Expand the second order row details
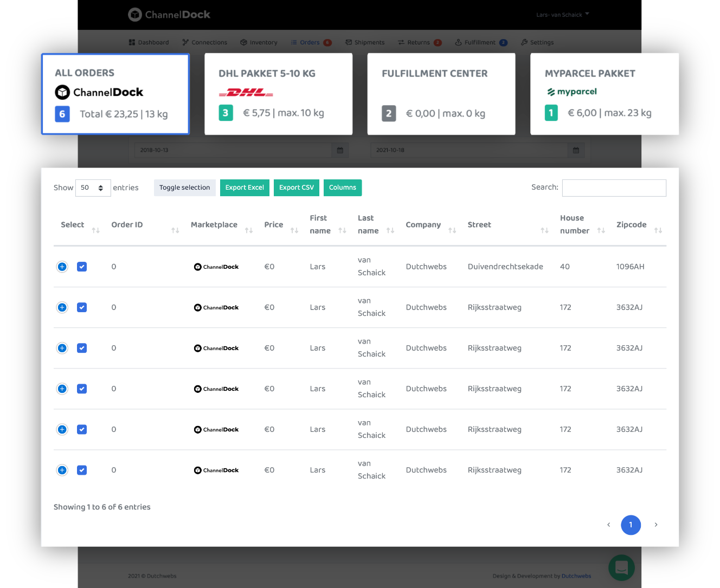Screen dimensions: 720x588 point(62,307)
